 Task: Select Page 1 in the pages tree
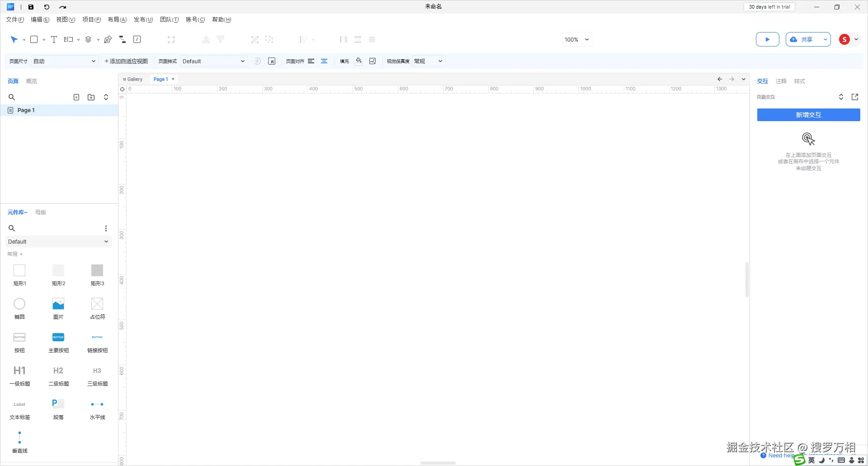(59, 110)
